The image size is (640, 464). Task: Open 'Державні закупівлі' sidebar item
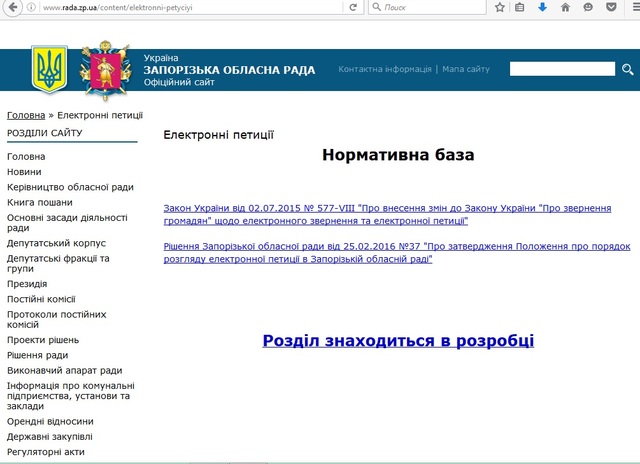[50, 437]
